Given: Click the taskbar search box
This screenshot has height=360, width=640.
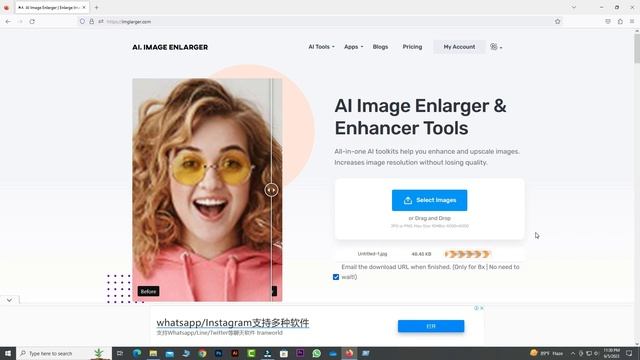Looking at the screenshot, I should click(64, 353).
